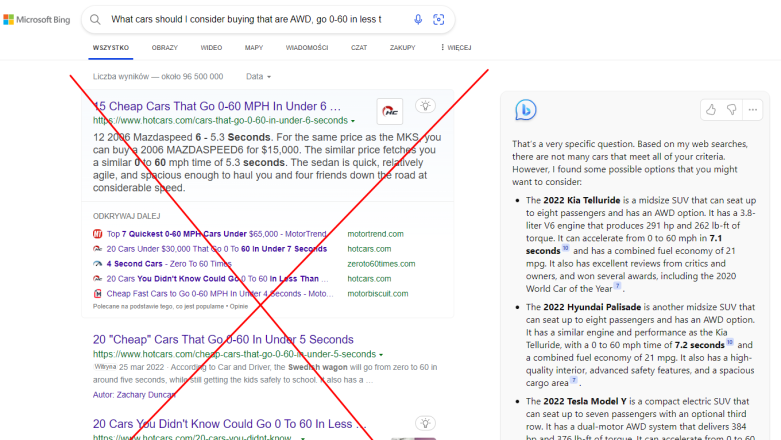The height and width of the screenshot is (440, 781).
Task: Expand the WIĘCEJ menu
Action: (456, 48)
